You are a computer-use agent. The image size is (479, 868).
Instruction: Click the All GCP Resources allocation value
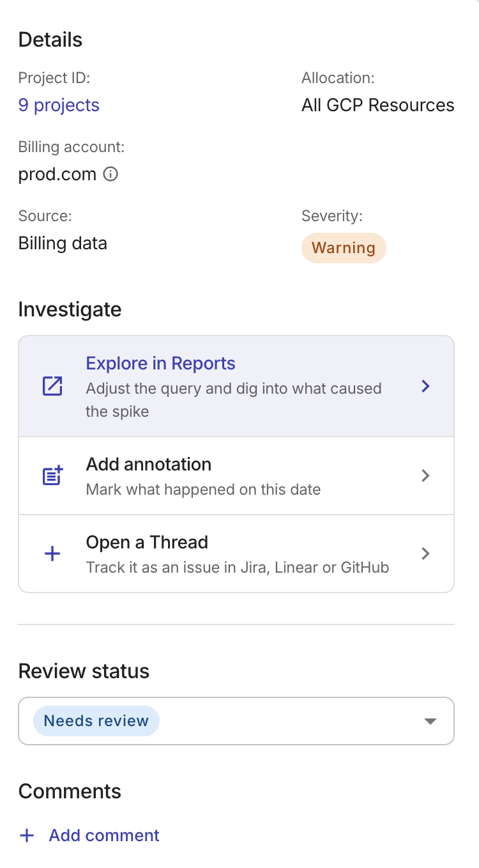378,105
